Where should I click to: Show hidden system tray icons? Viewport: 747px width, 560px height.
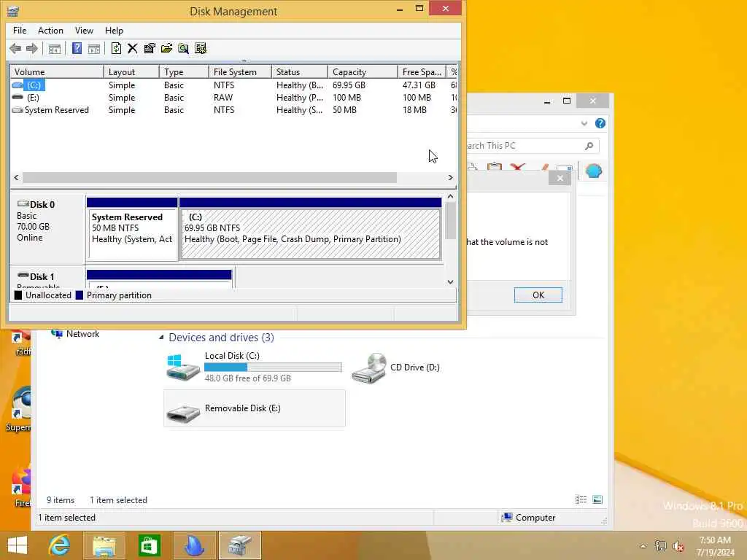pos(643,546)
